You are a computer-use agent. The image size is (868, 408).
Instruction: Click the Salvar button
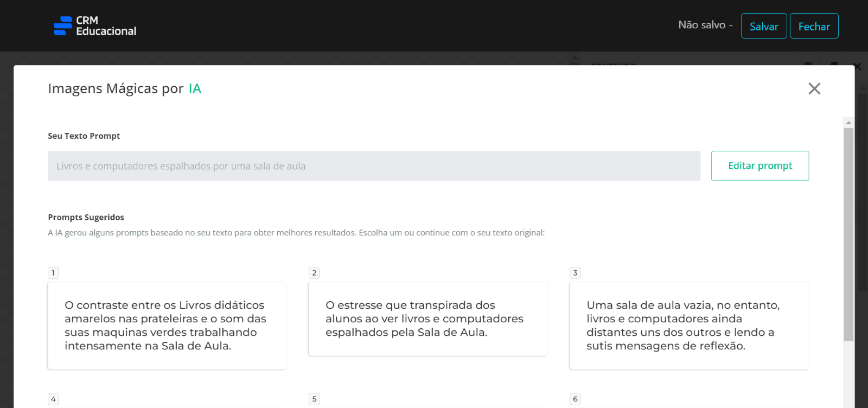click(764, 26)
